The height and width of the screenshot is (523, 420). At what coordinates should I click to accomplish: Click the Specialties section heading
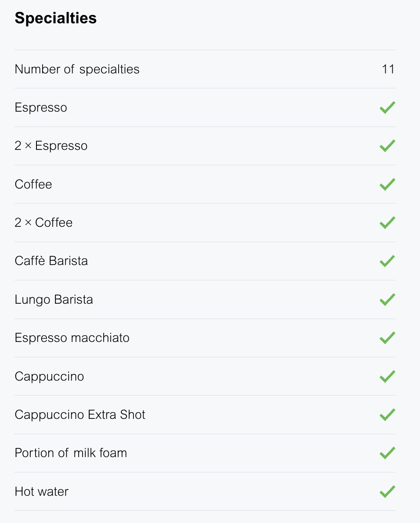click(56, 18)
